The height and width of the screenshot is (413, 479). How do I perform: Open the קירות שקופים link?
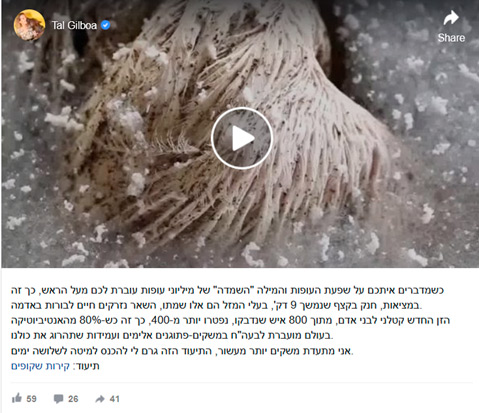pyautogui.click(x=40, y=366)
